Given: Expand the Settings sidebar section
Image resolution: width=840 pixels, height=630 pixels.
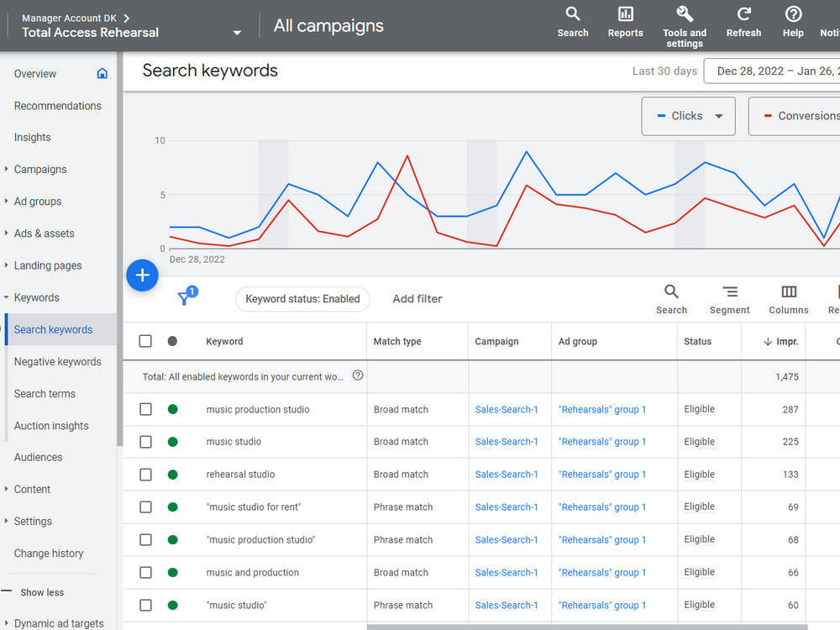Looking at the screenshot, I should click(7, 521).
